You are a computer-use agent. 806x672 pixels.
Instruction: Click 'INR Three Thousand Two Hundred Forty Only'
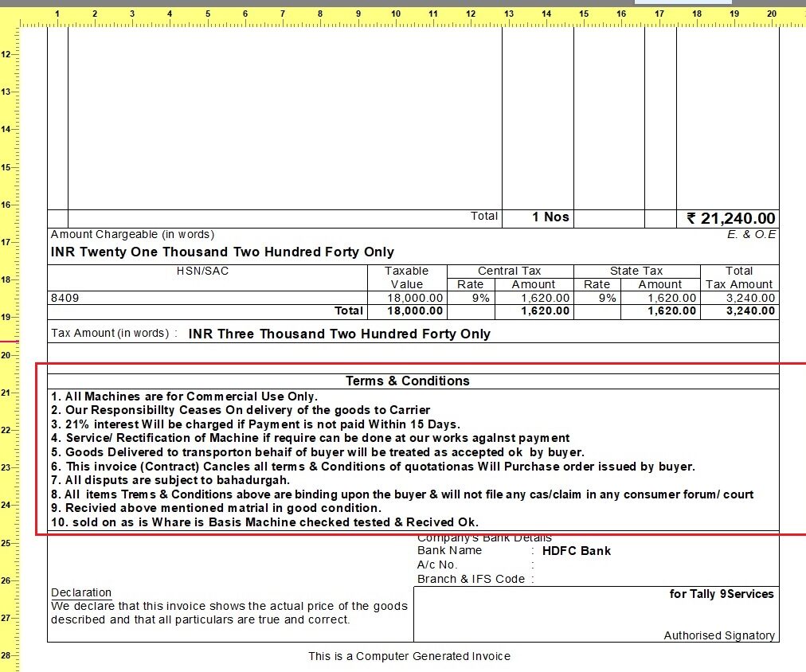[339, 334]
